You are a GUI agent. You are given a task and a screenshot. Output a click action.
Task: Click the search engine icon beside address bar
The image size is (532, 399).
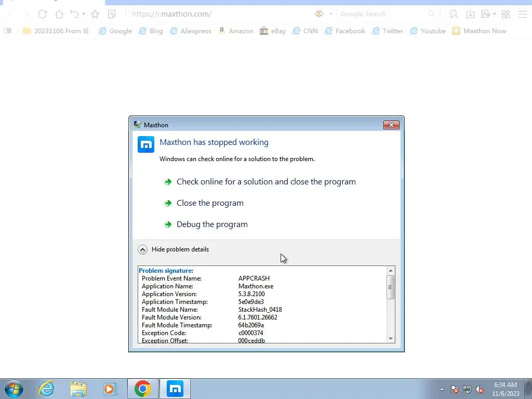point(319,14)
